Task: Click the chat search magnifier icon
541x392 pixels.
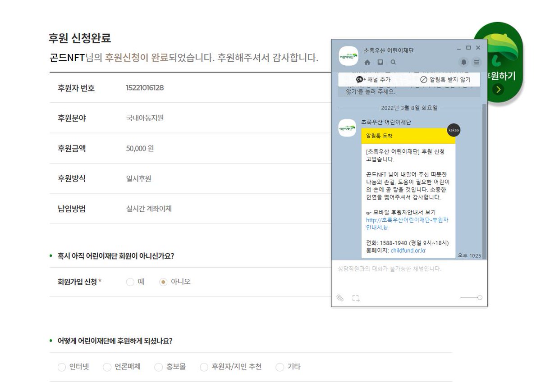Action: [393, 62]
